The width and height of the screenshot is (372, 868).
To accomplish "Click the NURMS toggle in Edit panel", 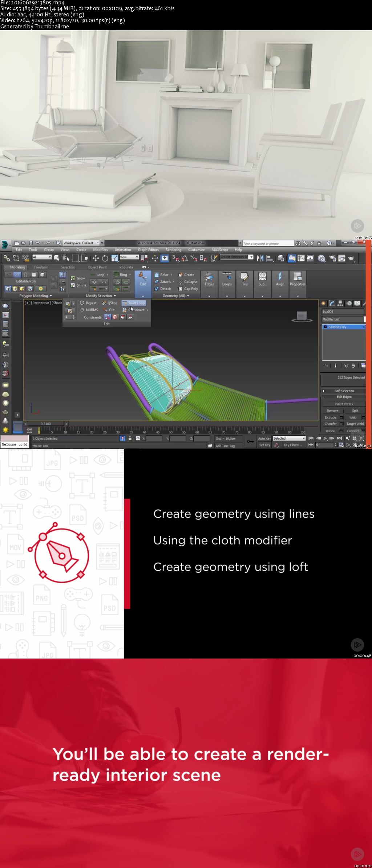I will click(89, 310).
